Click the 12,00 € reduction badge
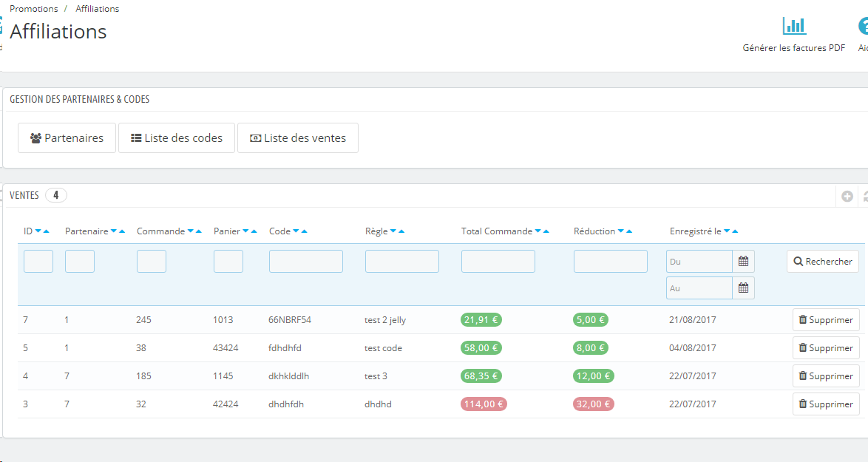Image resolution: width=868 pixels, height=462 pixels. 594,376
